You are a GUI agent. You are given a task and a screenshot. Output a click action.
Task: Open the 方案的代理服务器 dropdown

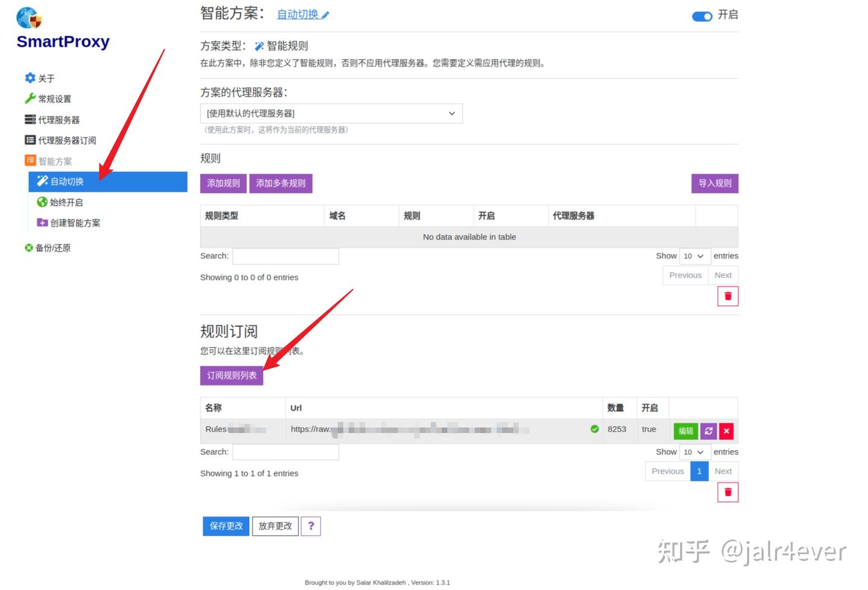tap(330, 113)
